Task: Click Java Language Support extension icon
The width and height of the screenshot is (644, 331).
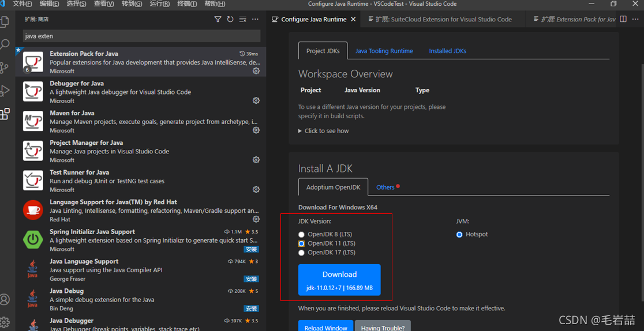Action: [33, 269]
